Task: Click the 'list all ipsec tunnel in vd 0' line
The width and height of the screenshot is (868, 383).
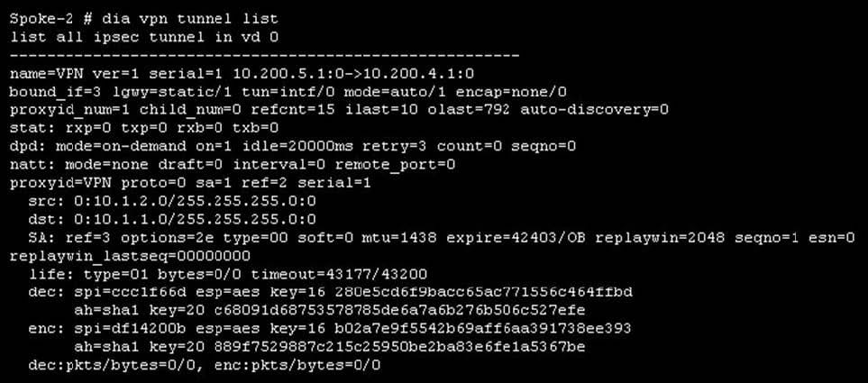Action: tap(144, 38)
